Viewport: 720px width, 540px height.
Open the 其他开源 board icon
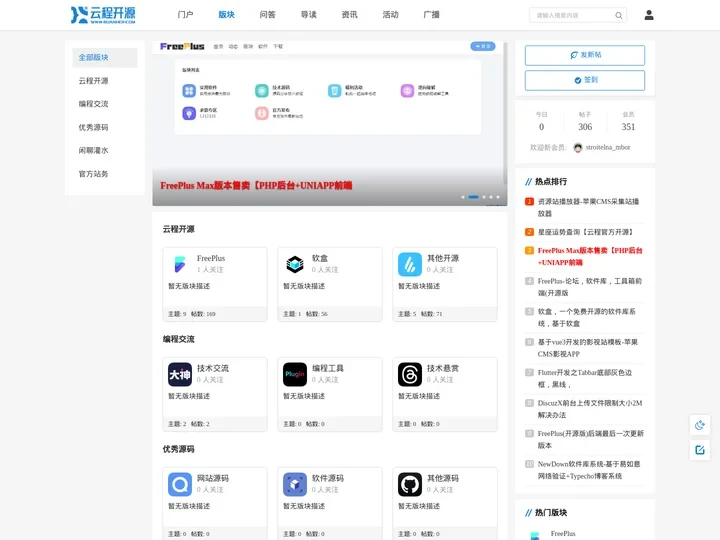(410, 264)
